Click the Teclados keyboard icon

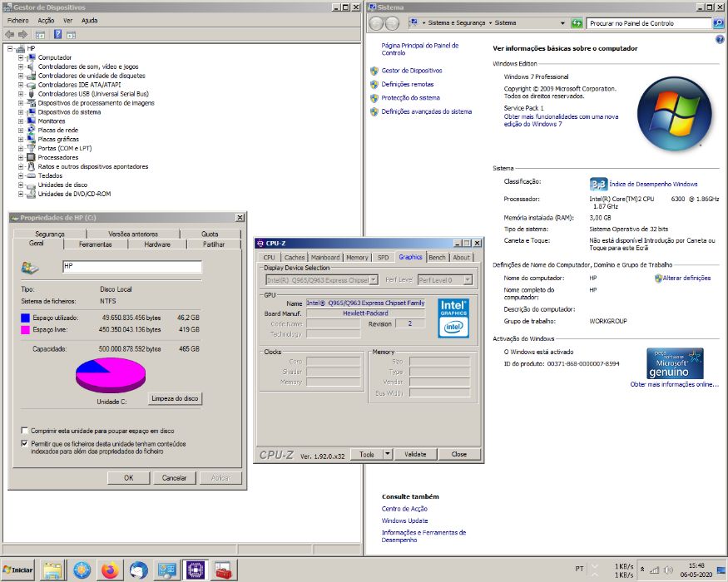coord(31,175)
